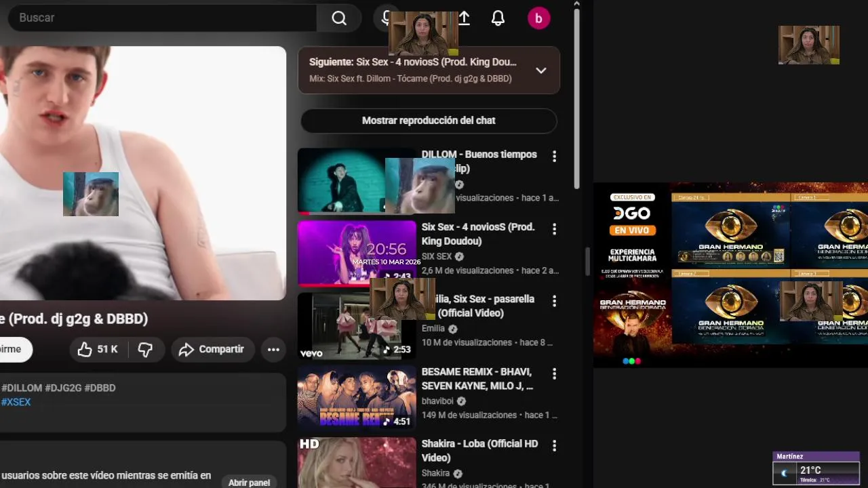Open the Martínez 21°C weather widget
This screenshot has width=868, height=488.
tap(816, 468)
